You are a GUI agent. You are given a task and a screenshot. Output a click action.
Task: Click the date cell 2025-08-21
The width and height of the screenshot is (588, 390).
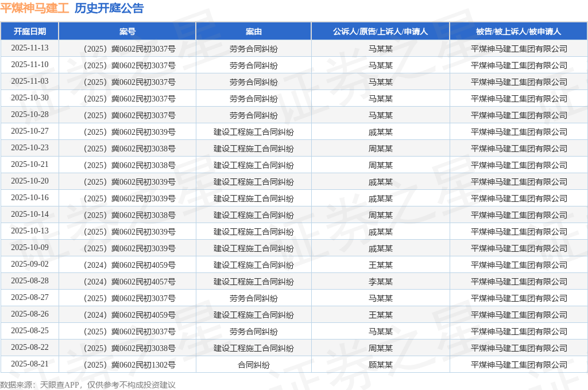[x=30, y=364]
